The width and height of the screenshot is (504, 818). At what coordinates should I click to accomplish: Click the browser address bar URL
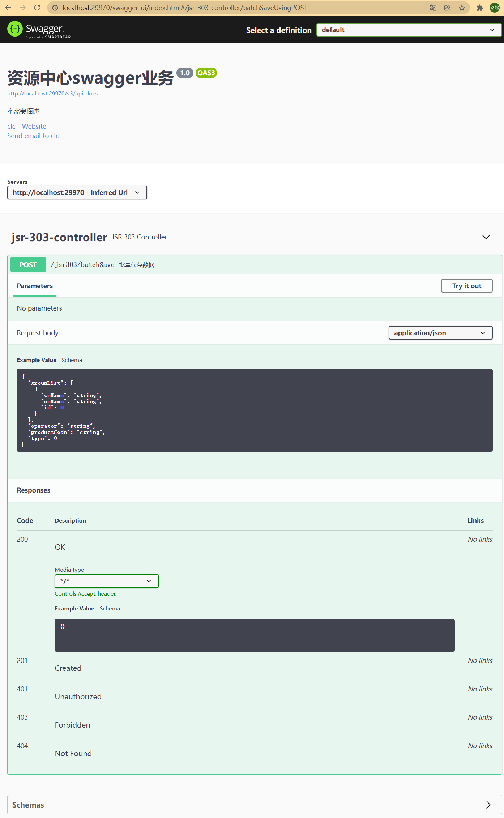pos(185,8)
